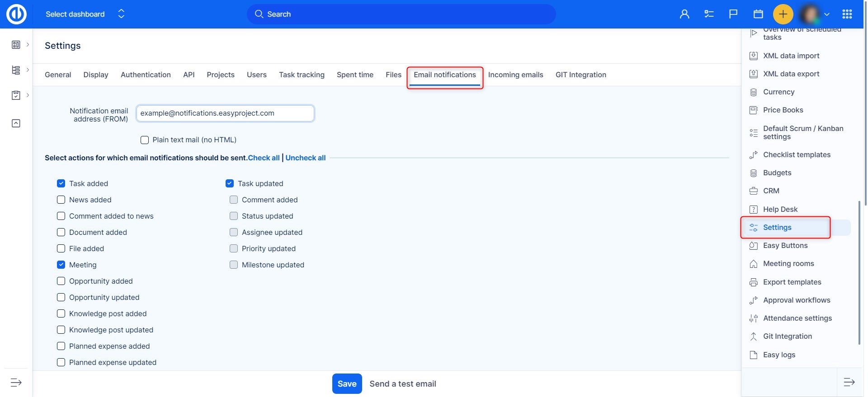This screenshot has width=868, height=397.
Task: Open the task list icon in top bar
Action: click(709, 14)
